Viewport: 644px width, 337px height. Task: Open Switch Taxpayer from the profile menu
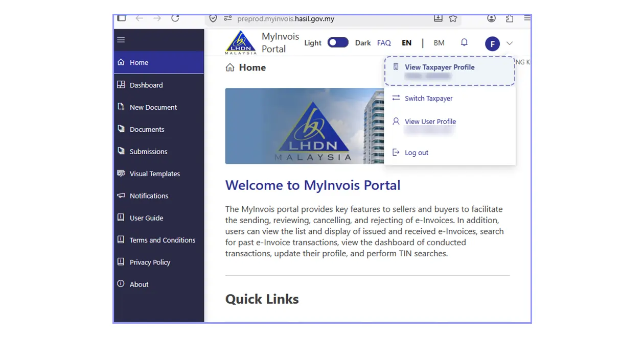click(x=427, y=98)
